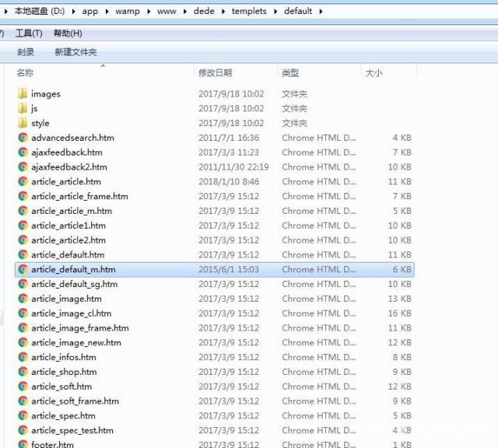Sort files by 名称 column header

pyautogui.click(x=25, y=72)
